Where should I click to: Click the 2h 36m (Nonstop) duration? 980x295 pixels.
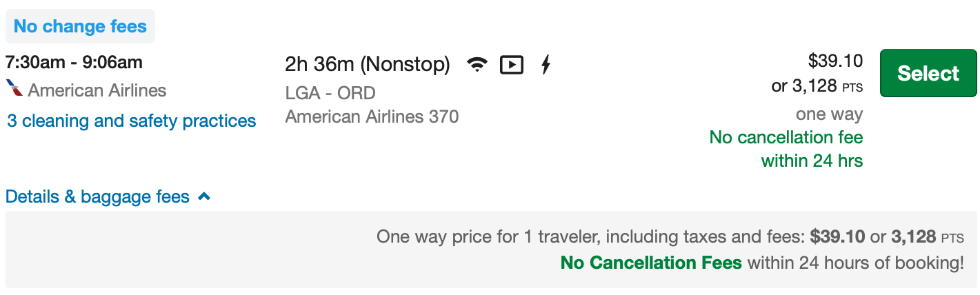368,65
